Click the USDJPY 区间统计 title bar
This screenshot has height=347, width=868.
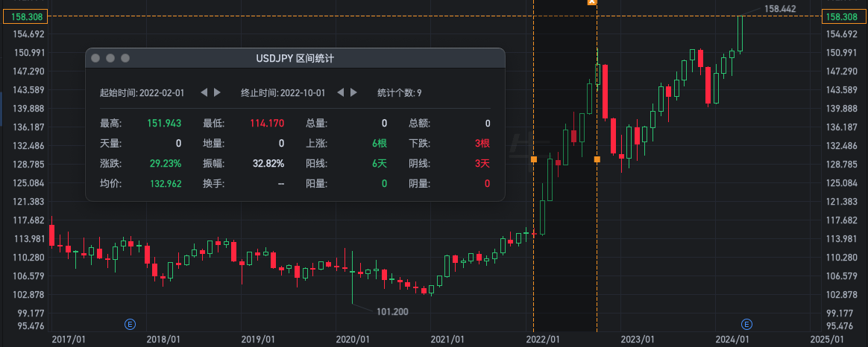(x=295, y=58)
